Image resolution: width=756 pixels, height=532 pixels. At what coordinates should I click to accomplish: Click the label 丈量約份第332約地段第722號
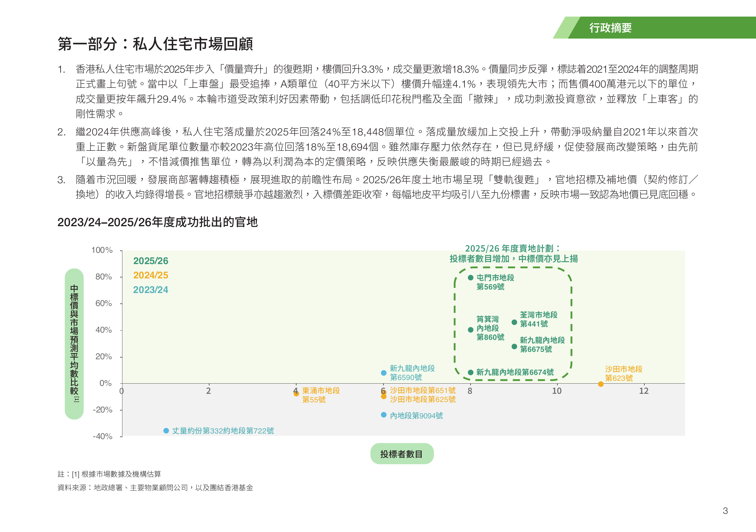tap(223, 431)
